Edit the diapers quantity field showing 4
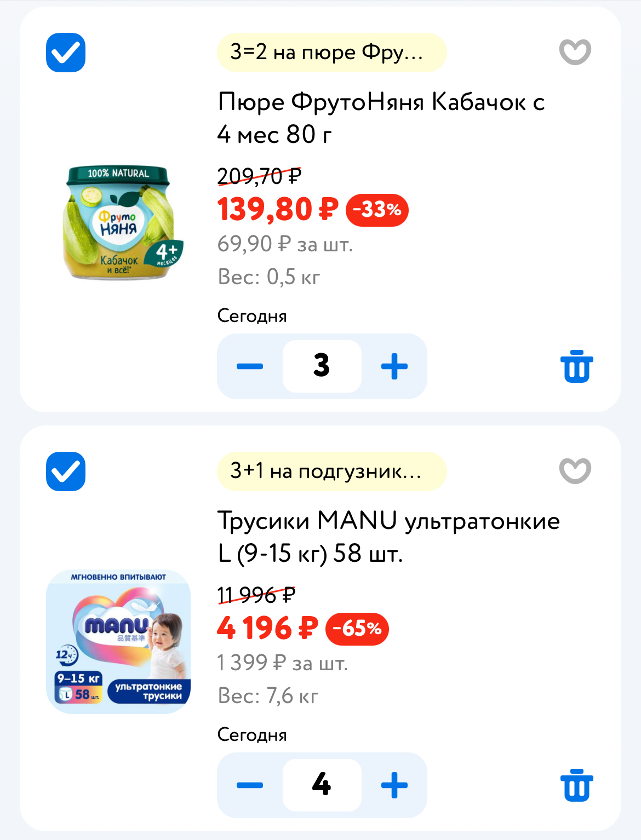The width and height of the screenshot is (641, 840). 322,785
